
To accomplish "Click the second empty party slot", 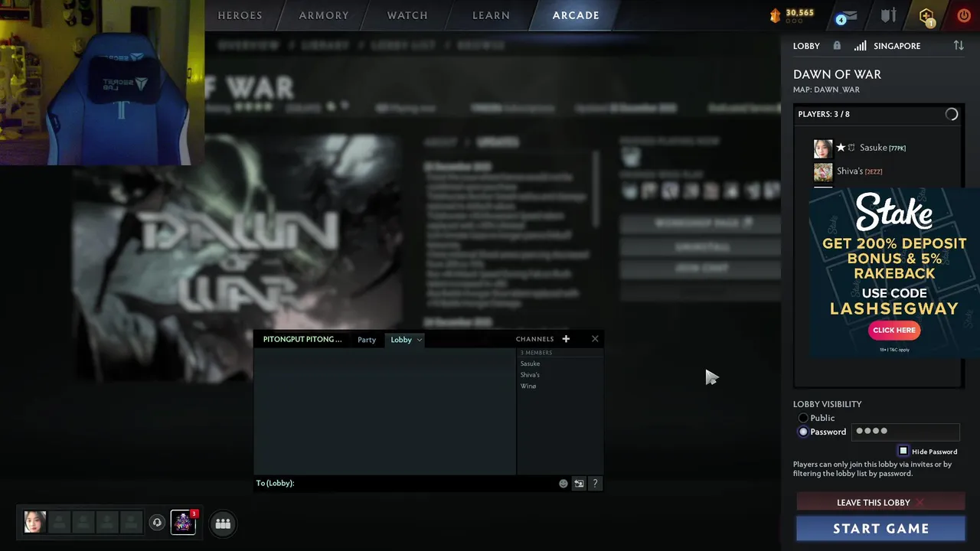I will (83, 523).
